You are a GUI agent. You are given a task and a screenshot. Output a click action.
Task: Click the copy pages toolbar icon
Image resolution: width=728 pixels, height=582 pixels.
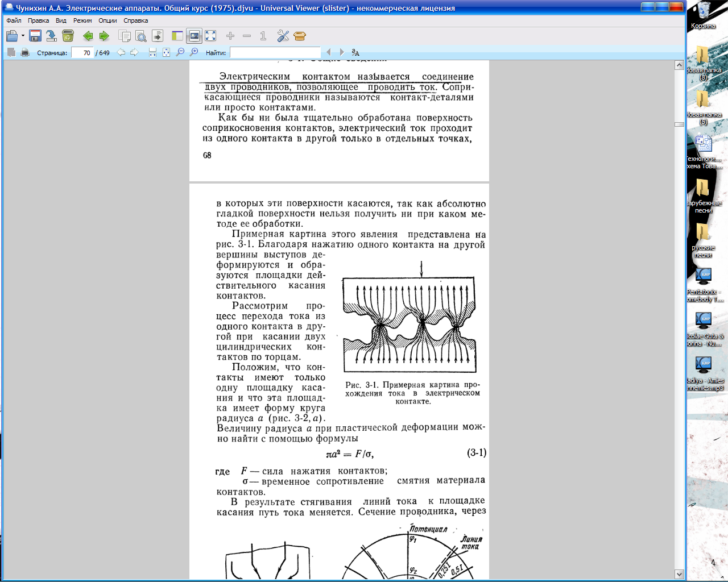click(125, 36)
